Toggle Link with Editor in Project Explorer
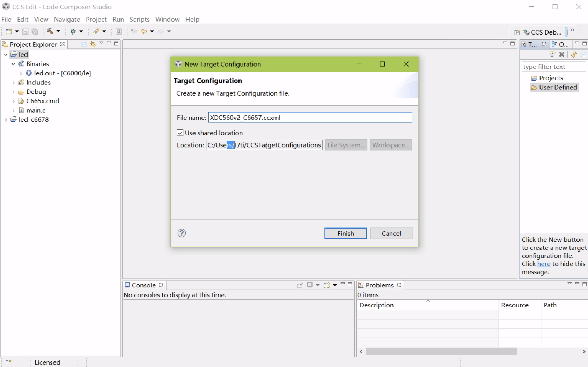 (x=93, y=44)
